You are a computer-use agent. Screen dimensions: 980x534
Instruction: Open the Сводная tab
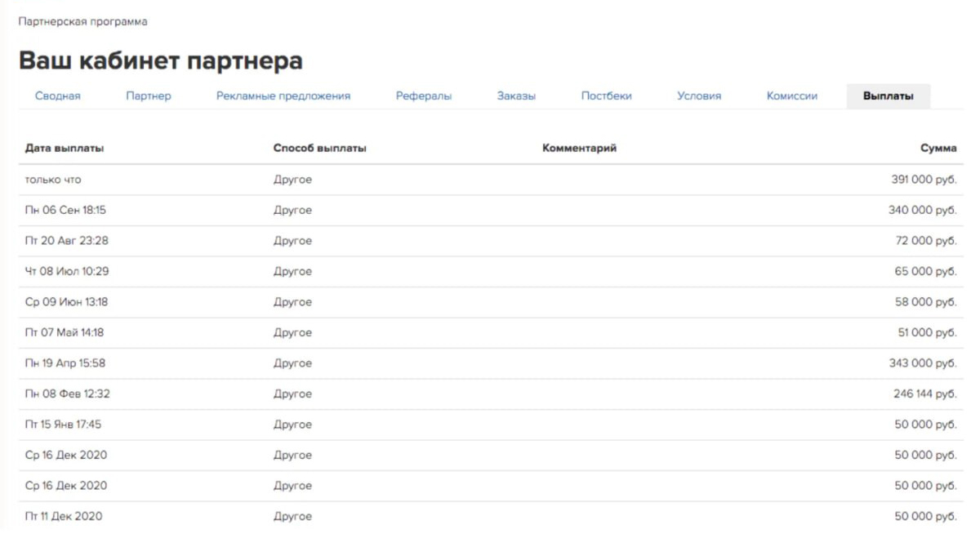[57, 96]
